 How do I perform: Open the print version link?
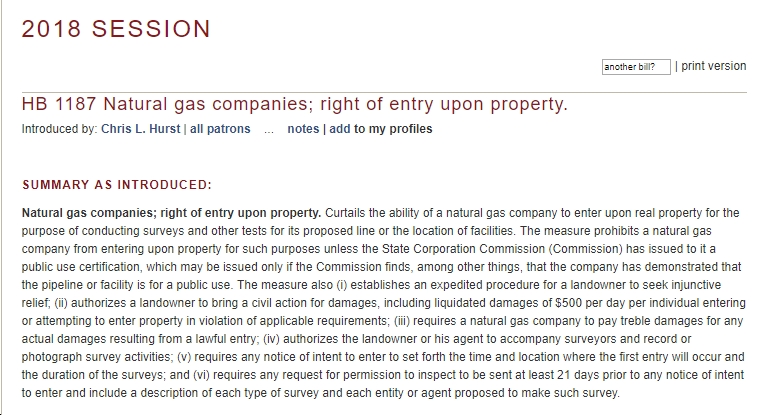pyautogui.click(x=713, y=66)
